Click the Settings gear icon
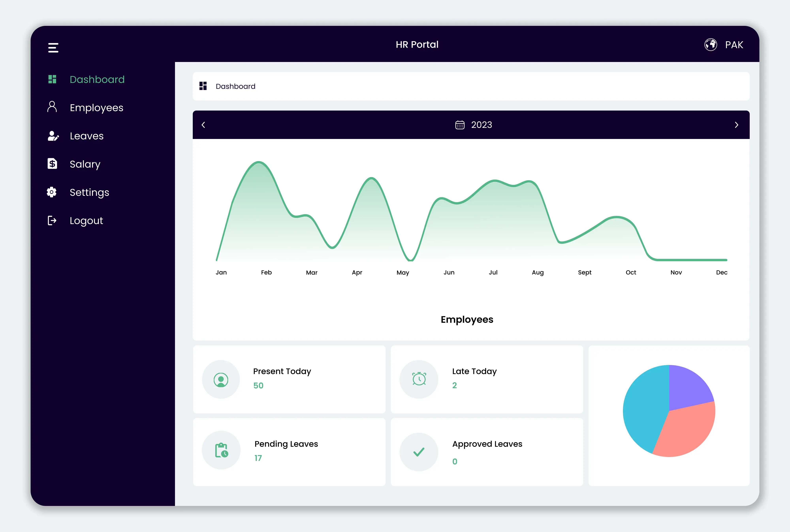Screen dimensions: 790x532 pos(52,192)
